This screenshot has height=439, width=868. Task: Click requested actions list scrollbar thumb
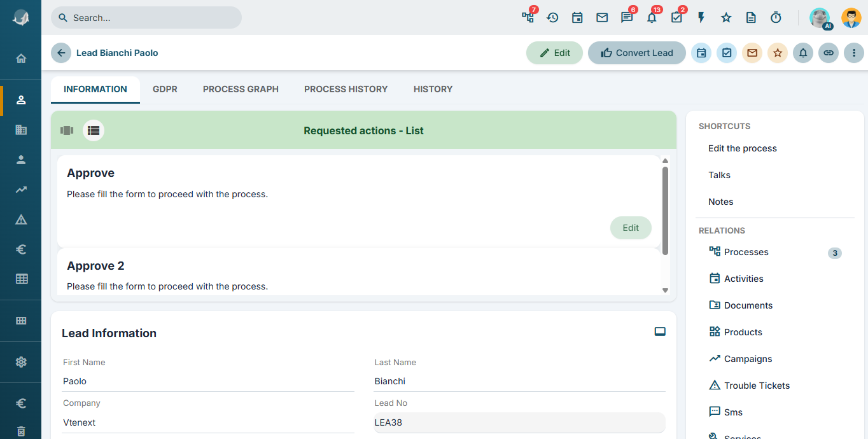pos(665,211)
